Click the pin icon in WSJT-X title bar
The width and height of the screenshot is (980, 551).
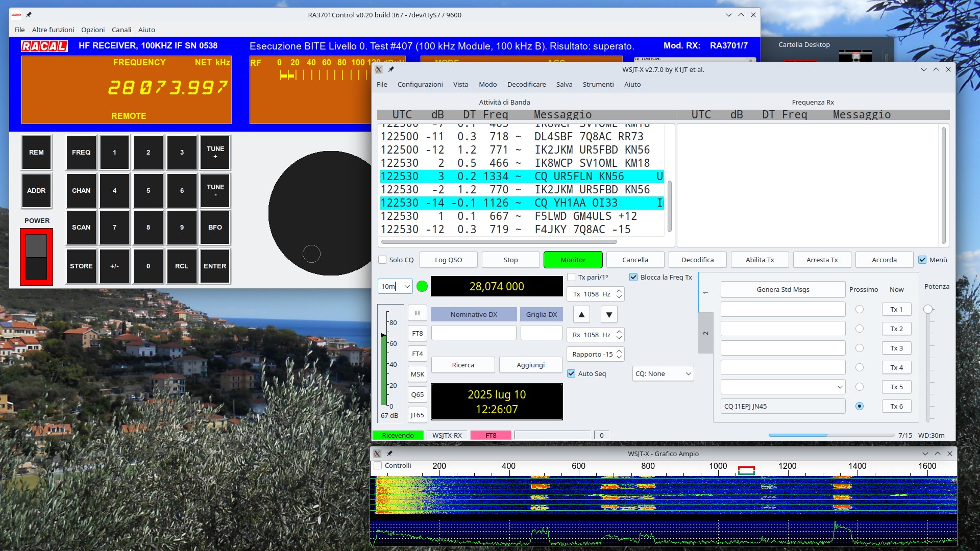[x=391, y=69]
